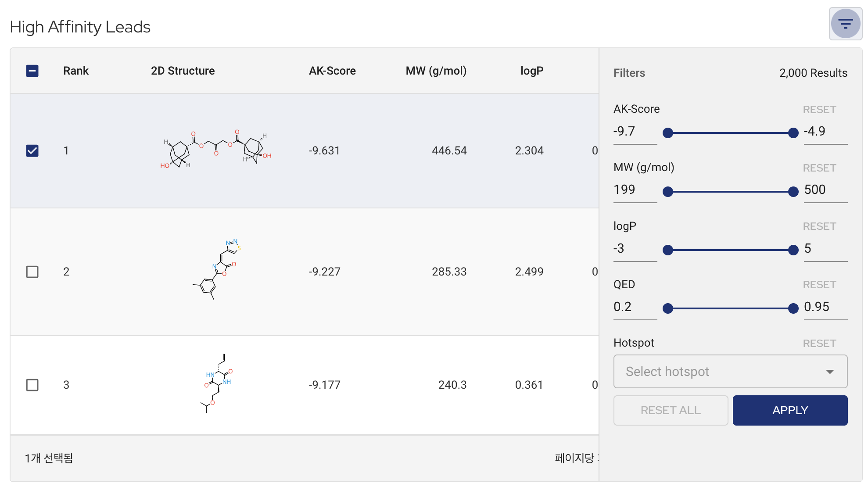Sort by logP column header
Viewport: 868px width, 487px height.
(532, 71)
